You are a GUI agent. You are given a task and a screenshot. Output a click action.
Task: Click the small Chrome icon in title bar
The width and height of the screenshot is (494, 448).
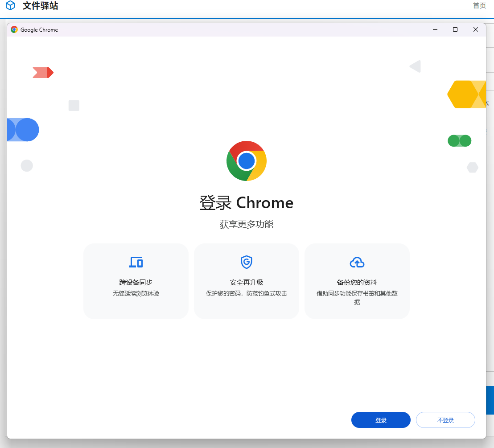pos(14,30)
